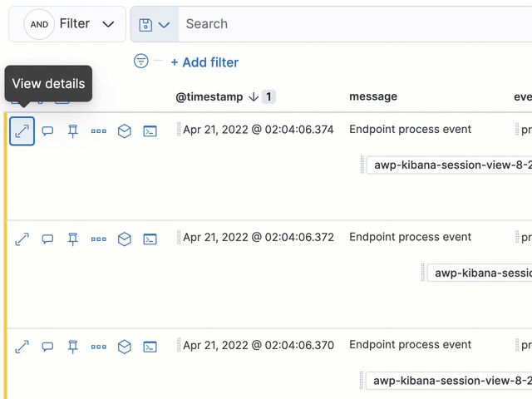Click the Add filter link

pos(204,62)
